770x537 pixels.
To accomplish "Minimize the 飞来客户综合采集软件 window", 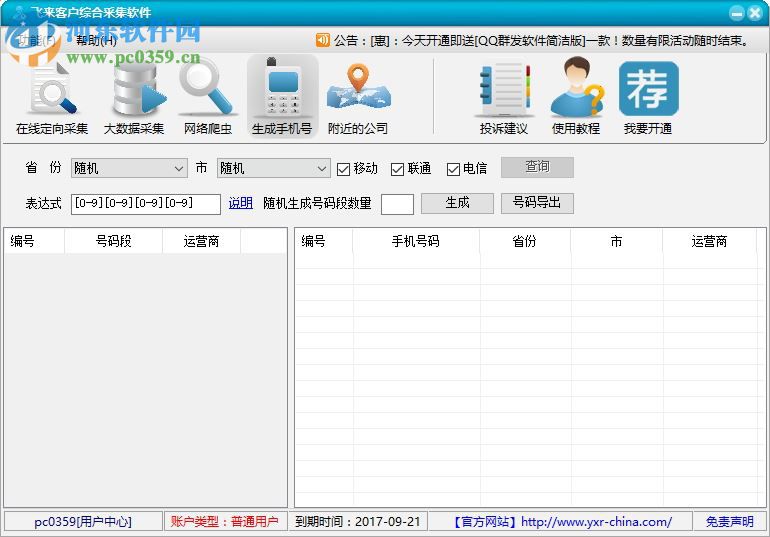I will point(737,14).
